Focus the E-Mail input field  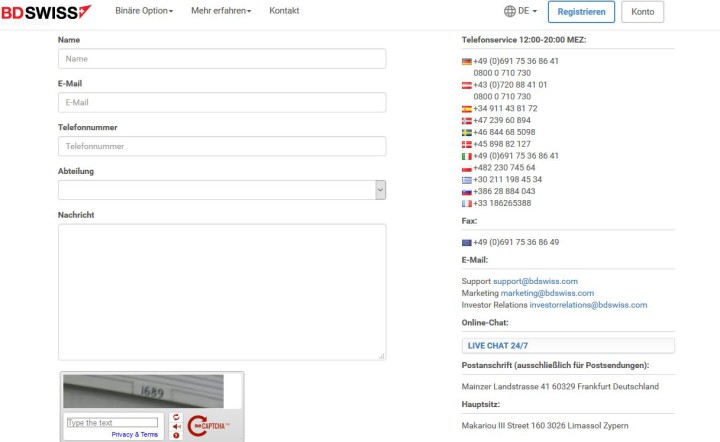point(222,102)
